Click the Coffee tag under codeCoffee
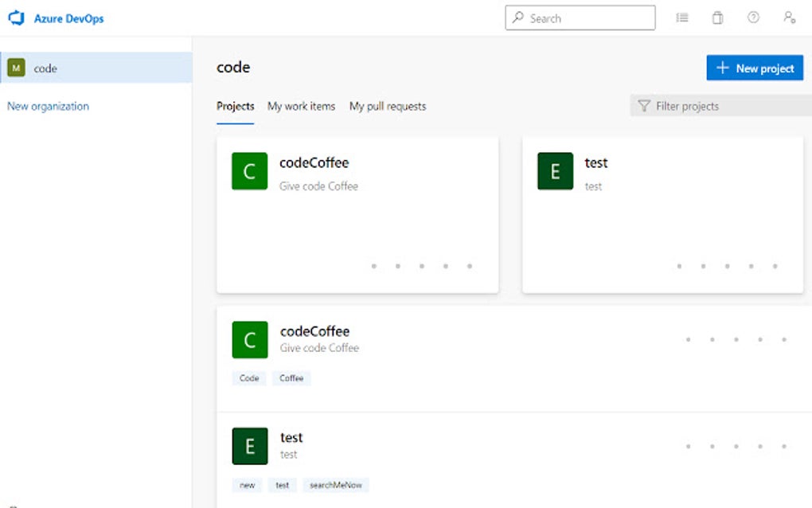Image resolution: width=812 pixels, height=508 pixels. pos(291,378)
